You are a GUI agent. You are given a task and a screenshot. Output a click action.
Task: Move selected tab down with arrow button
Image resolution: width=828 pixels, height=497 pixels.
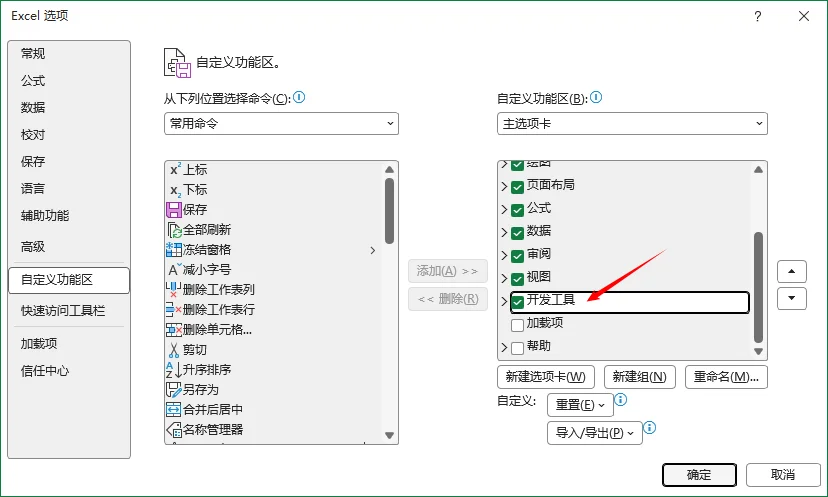pos(792,298)
